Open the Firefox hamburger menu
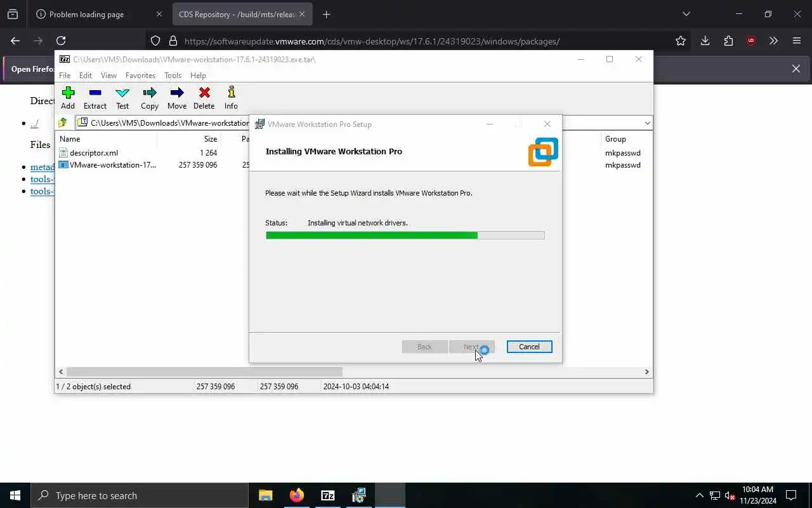This screenshot has width=812, height=508. (x=797, y=41)
